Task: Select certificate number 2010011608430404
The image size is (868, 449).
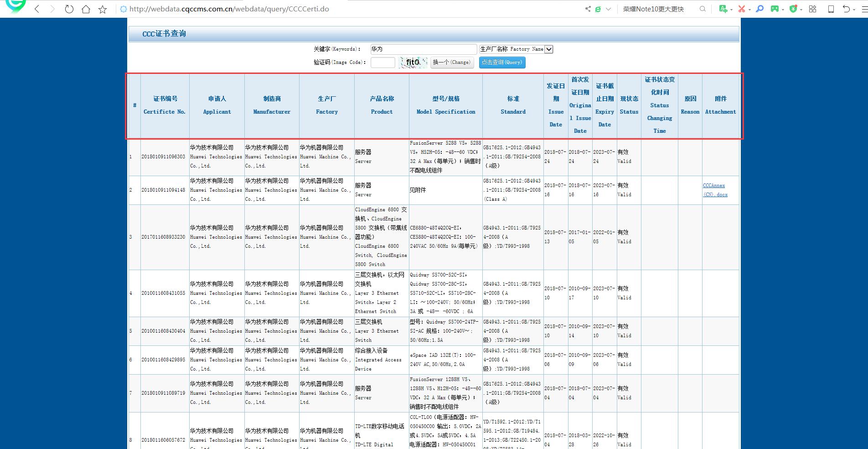Action: [163, 331]
